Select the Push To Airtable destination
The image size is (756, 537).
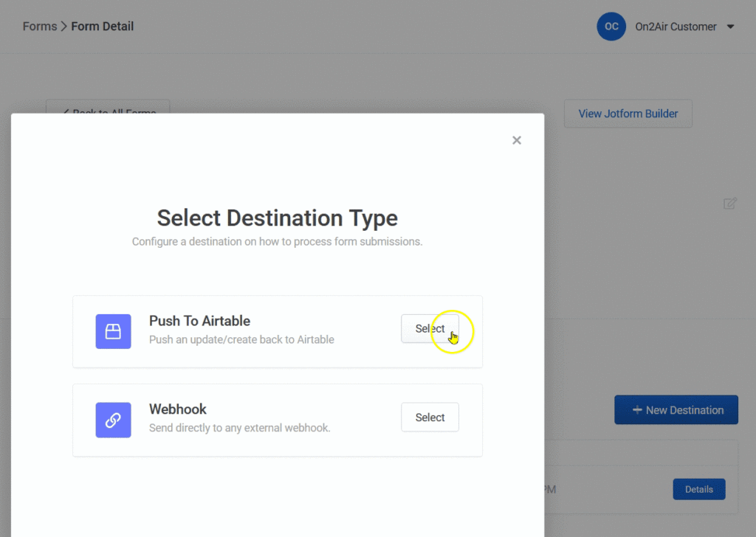(430, 328)
